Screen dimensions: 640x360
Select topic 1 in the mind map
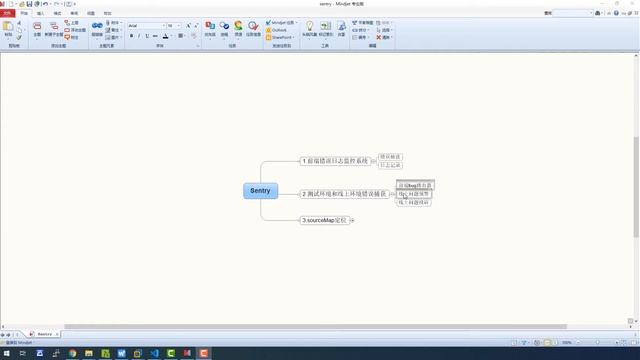coord(335,161)
